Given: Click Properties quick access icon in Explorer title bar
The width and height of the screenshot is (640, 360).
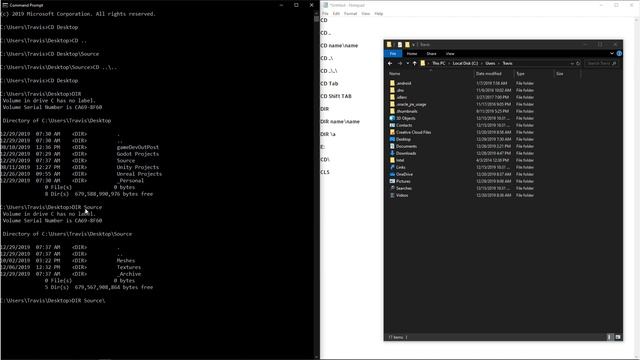Looking at the screenshot, I should pyautogui.click(x=400, y=44).
